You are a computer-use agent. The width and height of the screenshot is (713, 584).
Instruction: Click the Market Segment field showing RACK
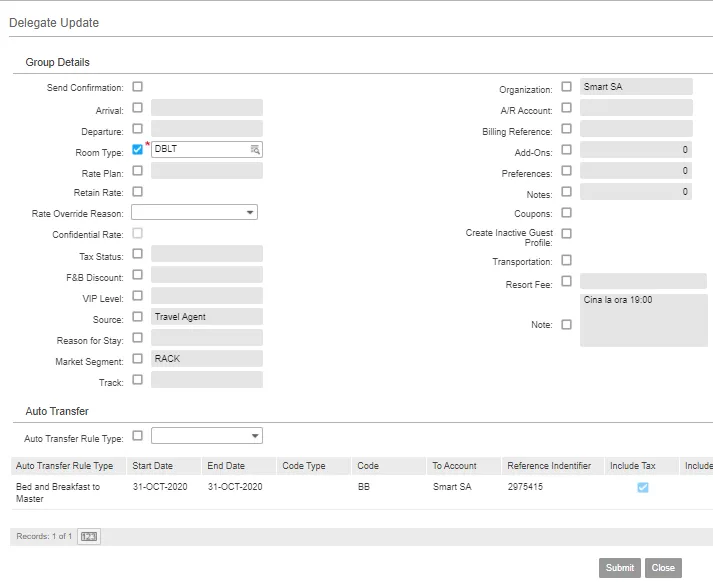coord(206,358)
